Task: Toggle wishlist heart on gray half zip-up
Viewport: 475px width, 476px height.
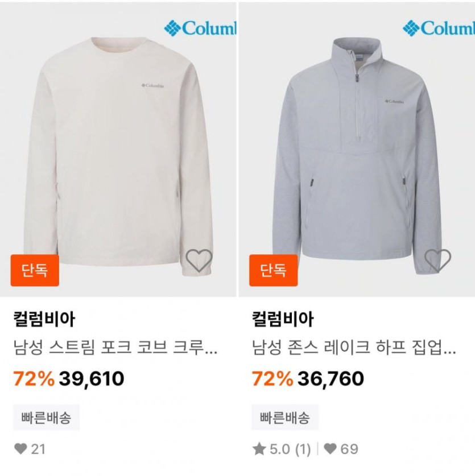Action: click(437, 260)
